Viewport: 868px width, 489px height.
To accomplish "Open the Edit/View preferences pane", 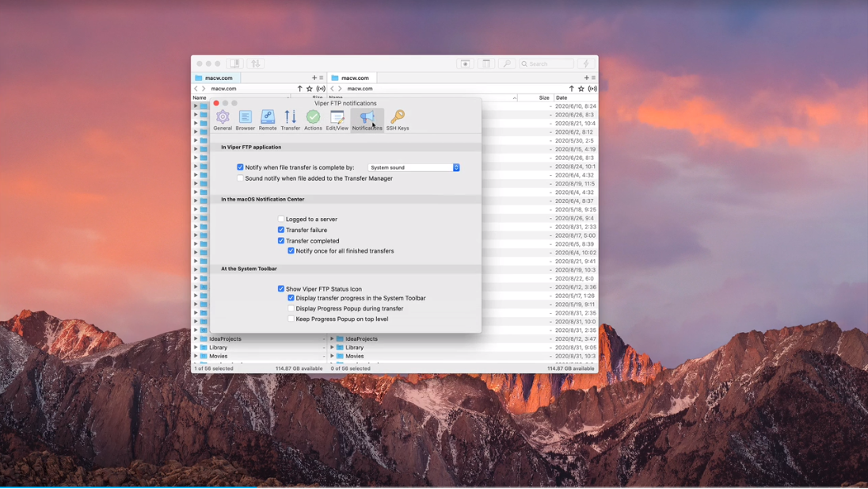I will 337,119.
